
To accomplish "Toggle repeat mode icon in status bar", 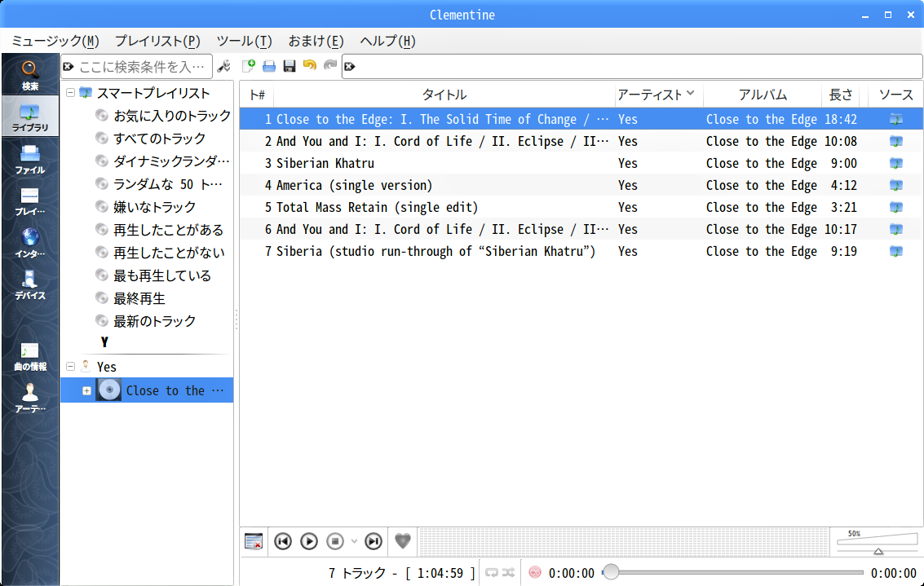I will (492, 572).
